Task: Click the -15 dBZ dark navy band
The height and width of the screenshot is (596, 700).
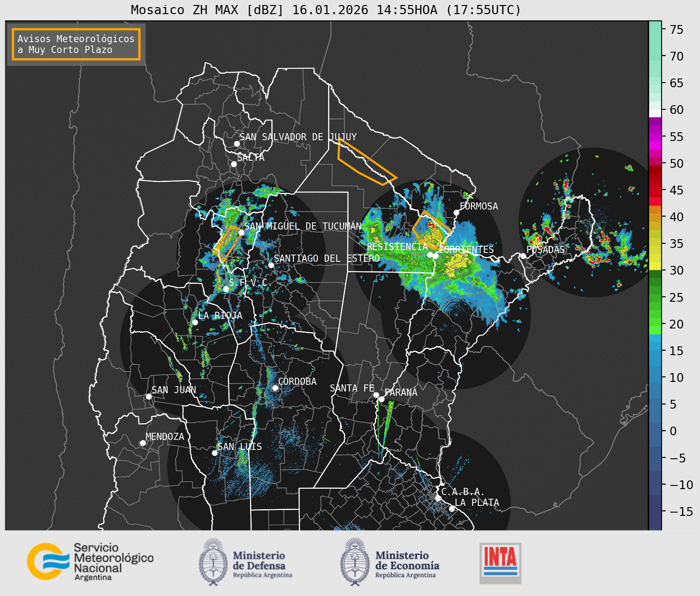Action: (655, 512)
